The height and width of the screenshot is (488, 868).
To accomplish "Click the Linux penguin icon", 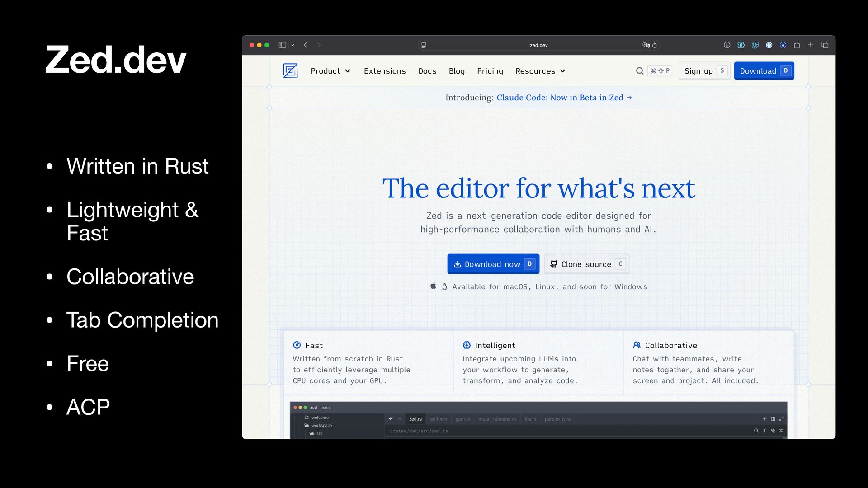I will [x=444, y=286].
